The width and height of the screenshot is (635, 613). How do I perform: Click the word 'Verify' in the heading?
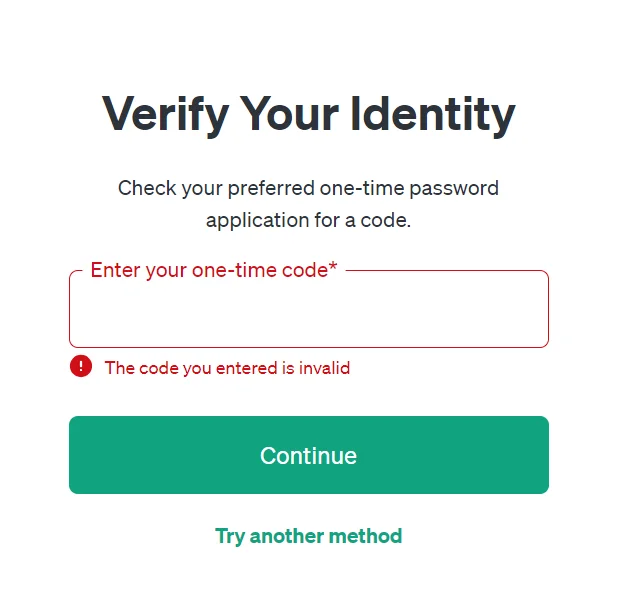[165, 116]
